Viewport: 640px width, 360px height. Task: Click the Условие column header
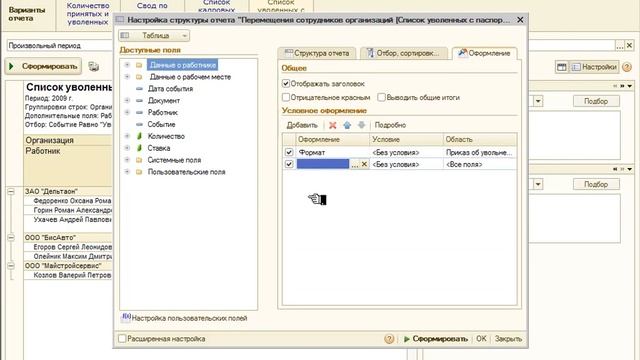[406, 139]
